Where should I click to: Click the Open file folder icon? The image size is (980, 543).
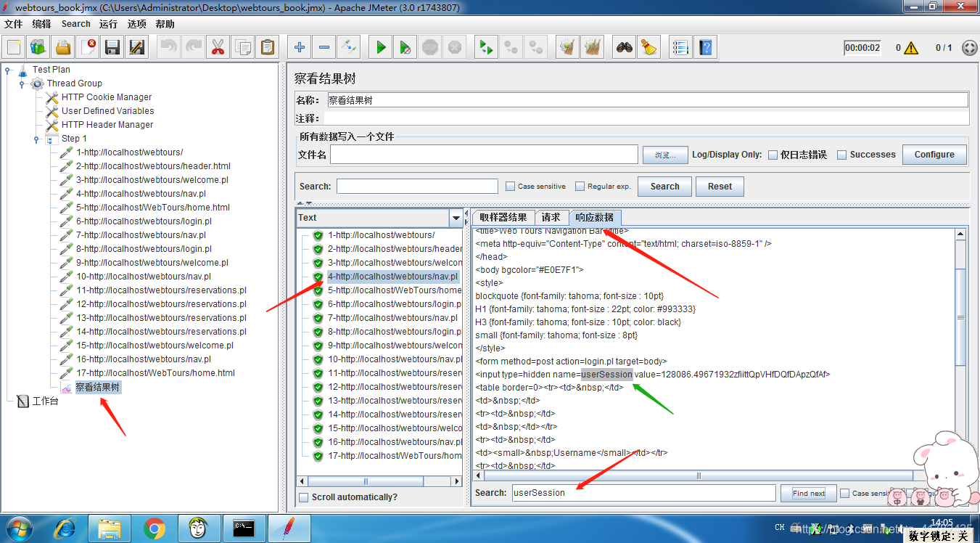click(x=63, y=48)
